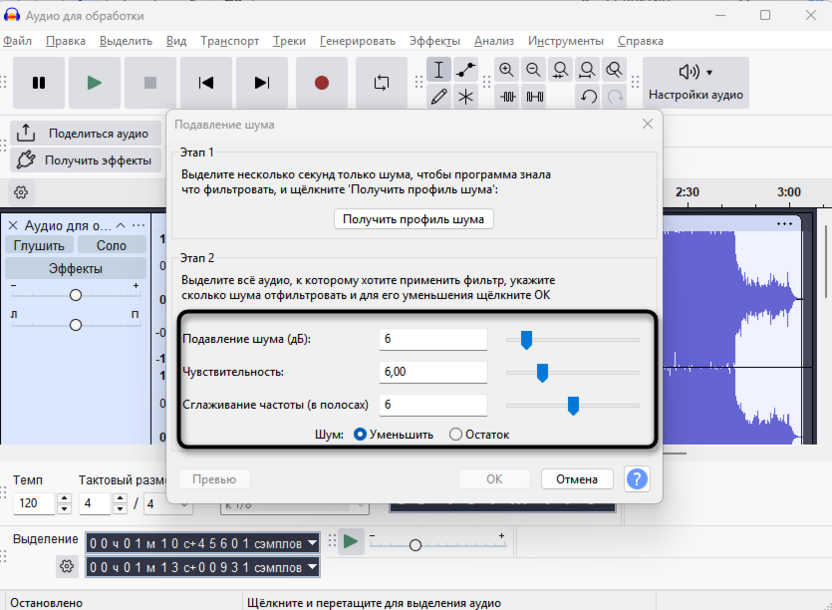832x610 pixels.
Task: Click the playback speed slider
Action: click(415, 545)
